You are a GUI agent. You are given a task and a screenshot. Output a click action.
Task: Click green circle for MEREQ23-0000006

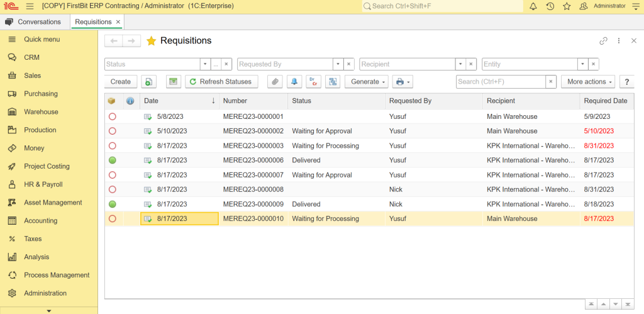(x=112, y=160)
